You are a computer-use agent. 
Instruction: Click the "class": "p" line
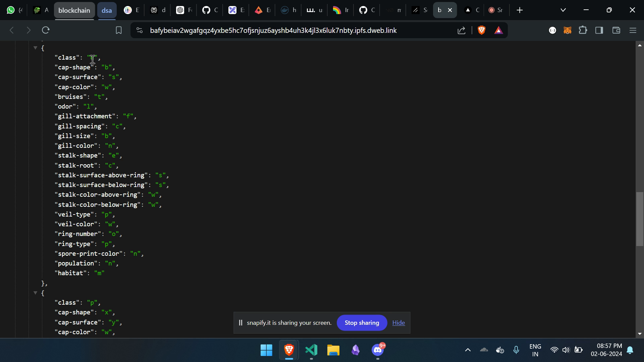click(78, 303)
